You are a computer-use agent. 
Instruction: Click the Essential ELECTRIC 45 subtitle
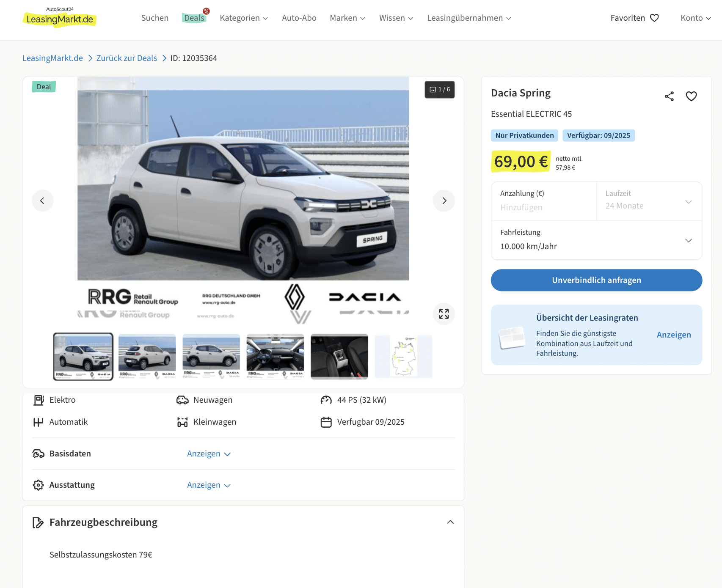(x=531, y=114)
